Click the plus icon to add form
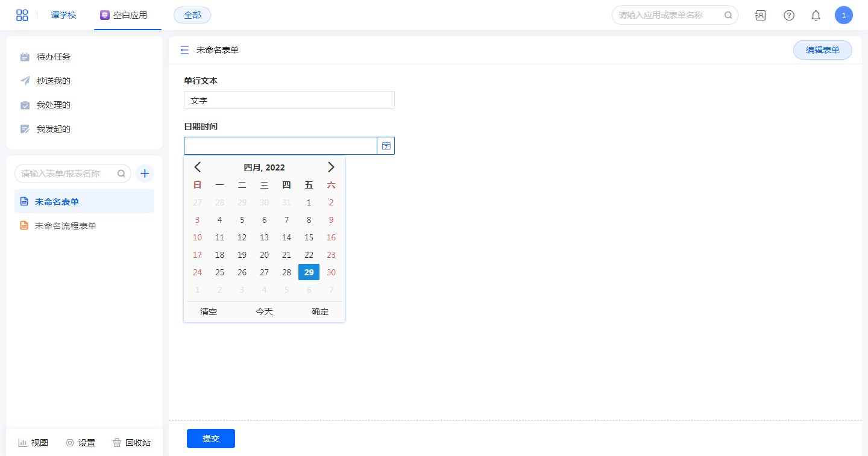The width and height of the screenshot is (868, 456). click(145, 173)
